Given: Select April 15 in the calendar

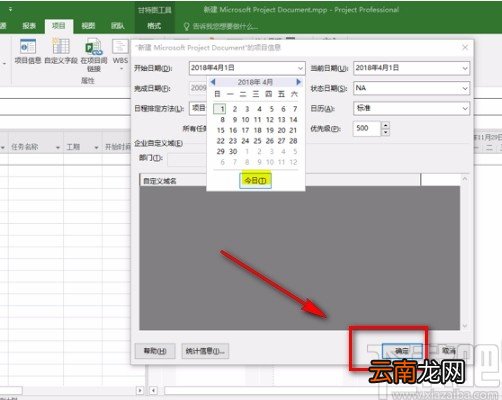Looking at the screenshot, I should [x=221, y=130].
